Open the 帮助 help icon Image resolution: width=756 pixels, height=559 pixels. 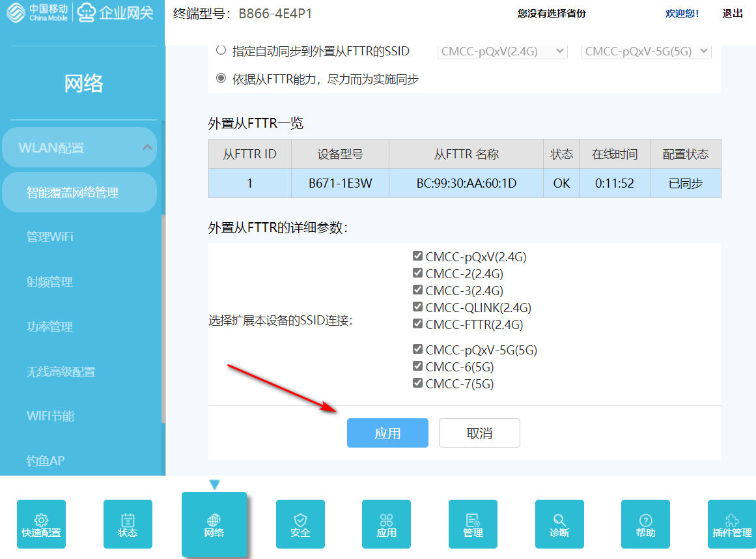645,524
